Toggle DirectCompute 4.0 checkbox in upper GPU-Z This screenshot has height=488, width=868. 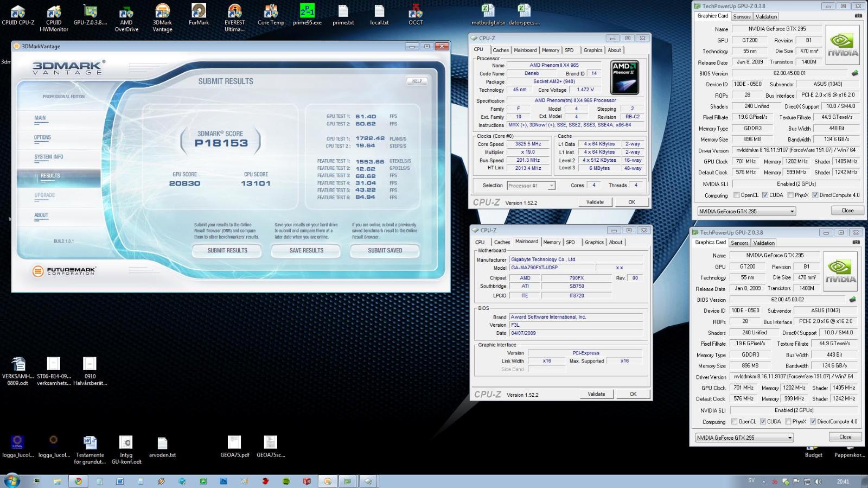pos(815,195)
